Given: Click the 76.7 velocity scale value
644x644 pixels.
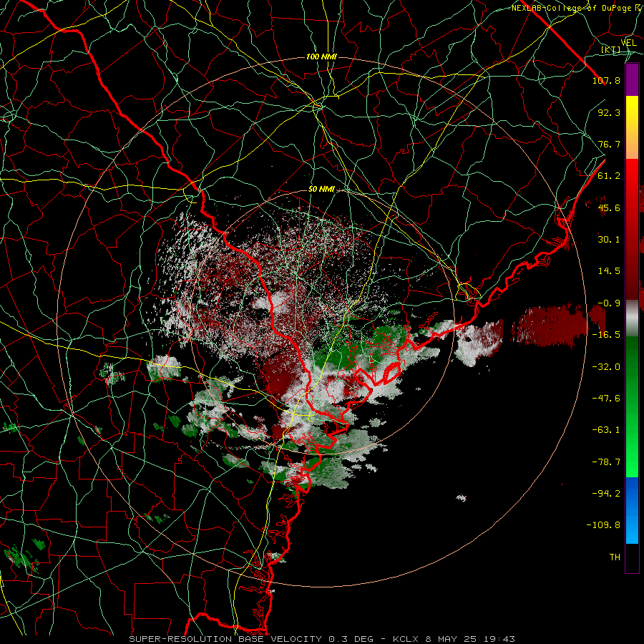Looking at the screenshot, I should [x=609, y=144].
